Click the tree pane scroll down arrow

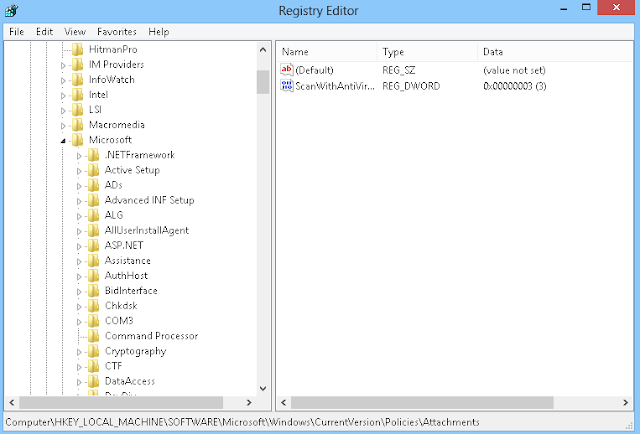tap(263, 389)
